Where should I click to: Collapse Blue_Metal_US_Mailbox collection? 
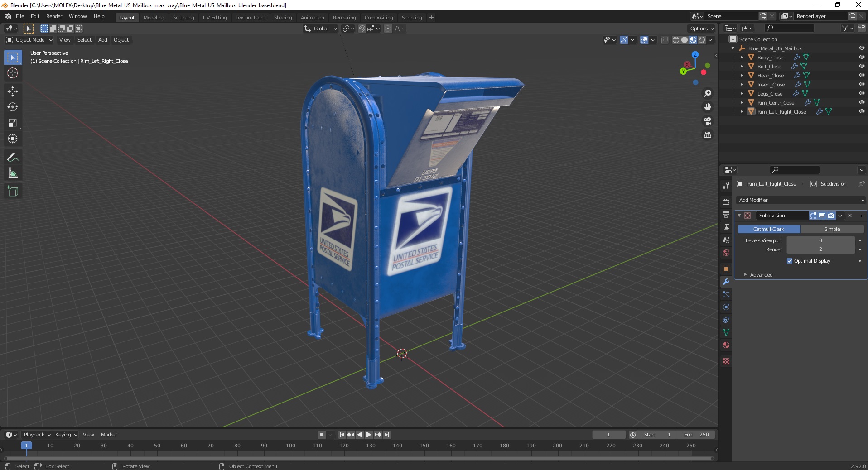click(x=733, y=48)
